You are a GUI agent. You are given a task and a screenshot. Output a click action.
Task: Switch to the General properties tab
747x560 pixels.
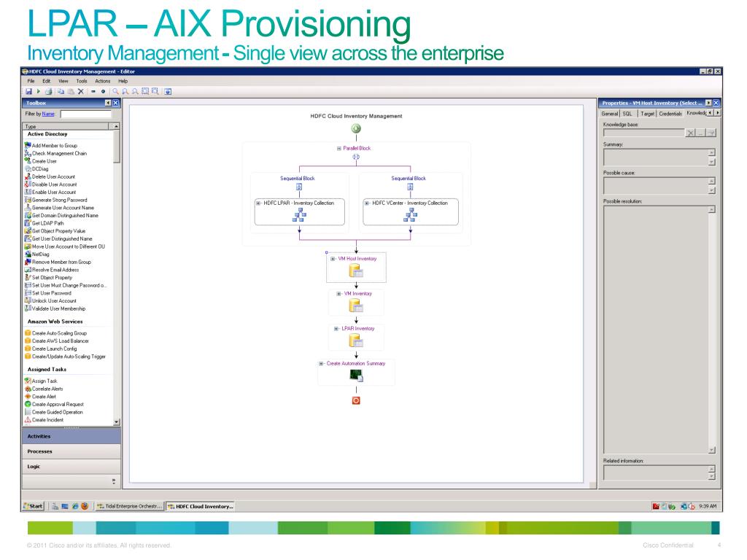coord(609,114)
